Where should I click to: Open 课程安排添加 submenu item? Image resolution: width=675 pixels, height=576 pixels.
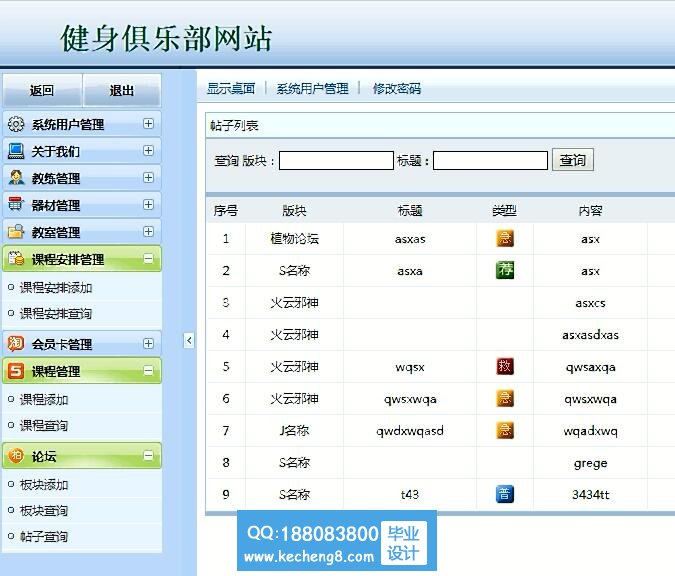56,287
